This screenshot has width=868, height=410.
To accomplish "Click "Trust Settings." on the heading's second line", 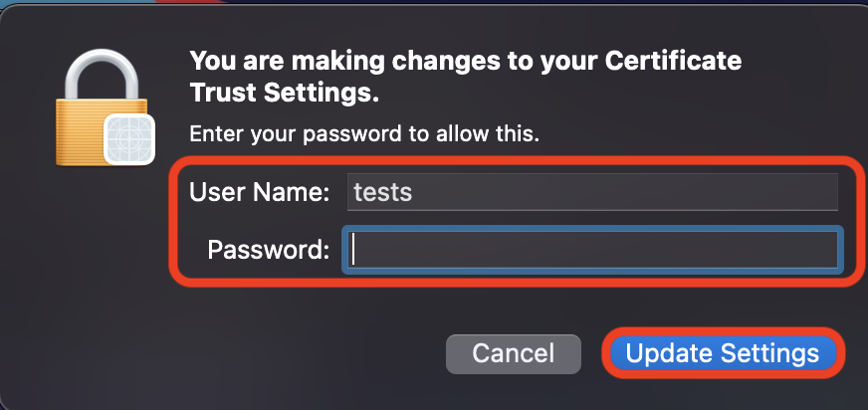I will 285,94.
